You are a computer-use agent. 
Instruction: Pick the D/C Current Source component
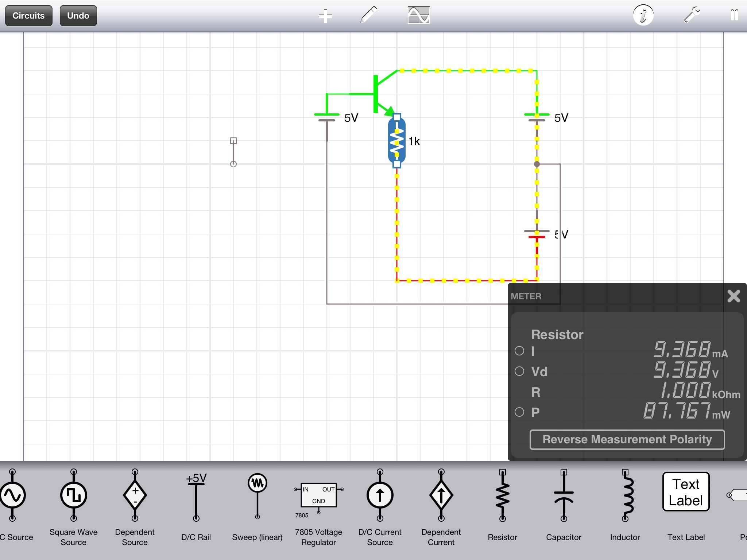click(380, 496)
